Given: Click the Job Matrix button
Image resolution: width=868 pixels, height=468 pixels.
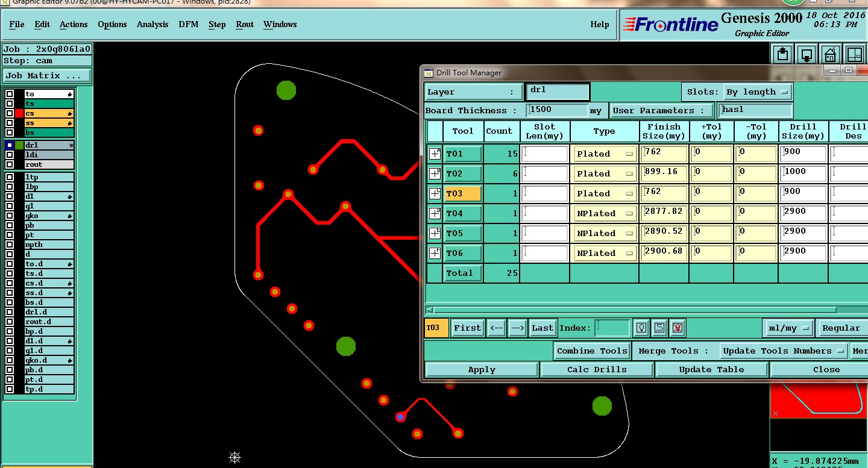Looking at the screenshot, I should tap(47, 76).
